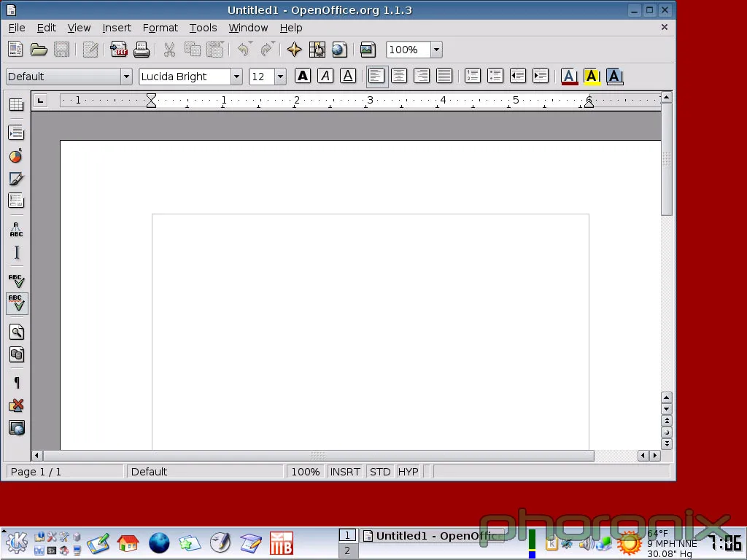Open the Insert menu

click(x=117, y=28)
